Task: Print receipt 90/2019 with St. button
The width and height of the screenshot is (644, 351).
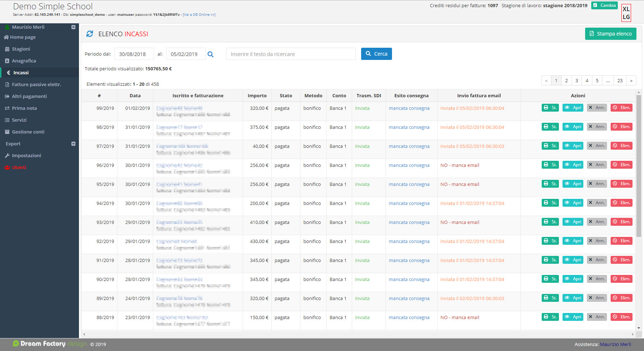Action: [550, 279]
